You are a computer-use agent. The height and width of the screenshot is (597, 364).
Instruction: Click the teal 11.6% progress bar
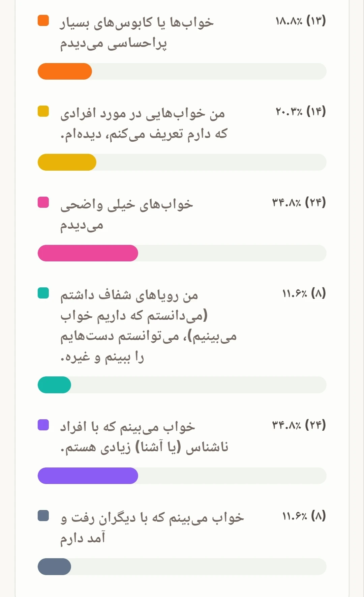point(182,385)
